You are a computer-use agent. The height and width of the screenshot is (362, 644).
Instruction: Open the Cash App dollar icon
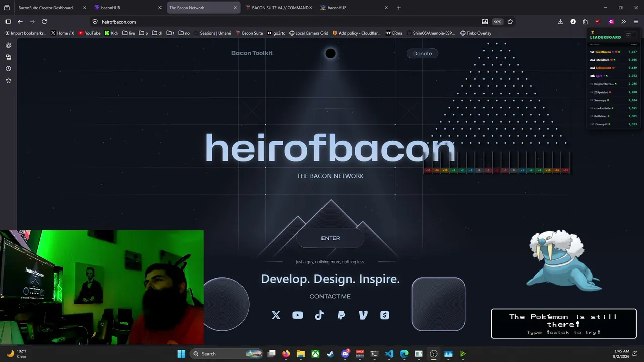385,315
